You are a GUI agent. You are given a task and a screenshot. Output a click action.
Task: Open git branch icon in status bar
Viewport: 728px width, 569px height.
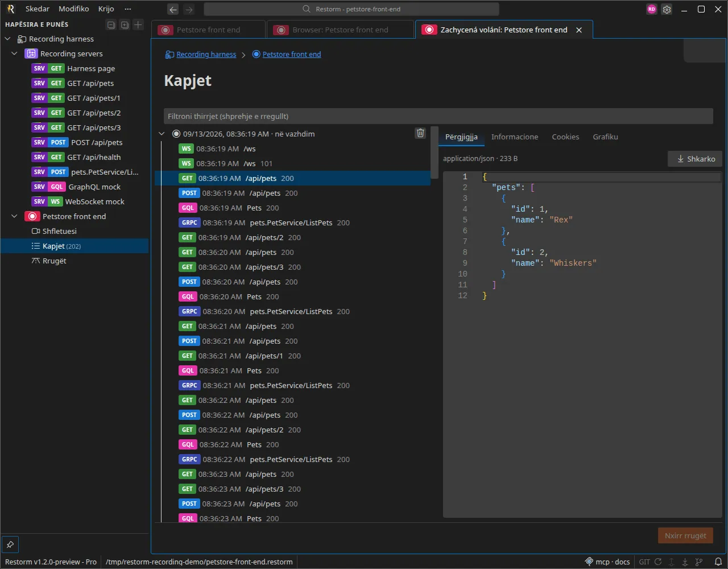697,562
